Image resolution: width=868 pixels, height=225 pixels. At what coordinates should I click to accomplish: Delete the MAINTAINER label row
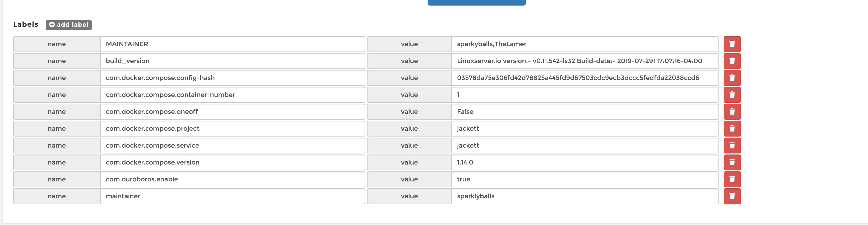tap(732, 44)
